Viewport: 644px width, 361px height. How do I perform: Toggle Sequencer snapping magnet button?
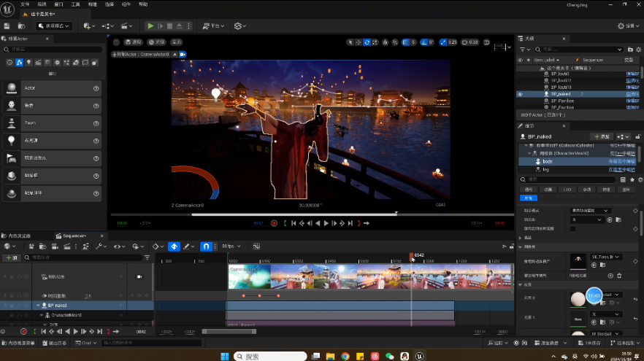206,247
